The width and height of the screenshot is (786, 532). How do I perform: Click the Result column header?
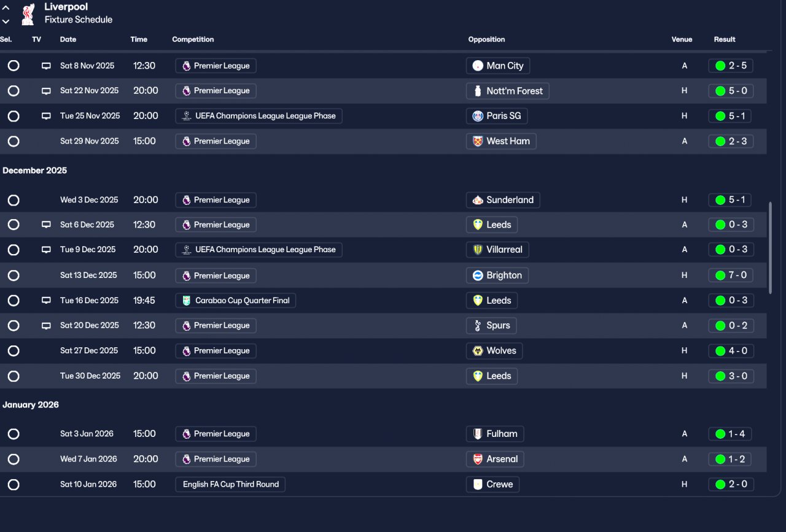tap(725, 39)
